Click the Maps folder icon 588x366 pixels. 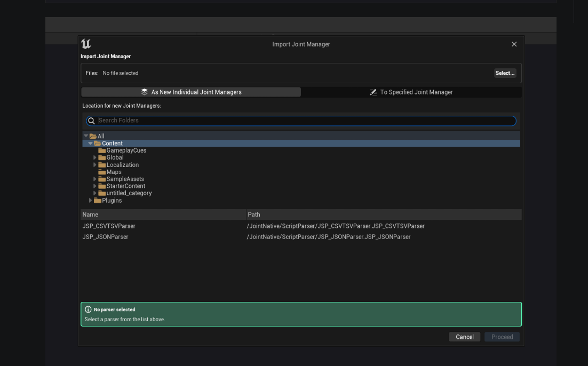coord(102,172)
